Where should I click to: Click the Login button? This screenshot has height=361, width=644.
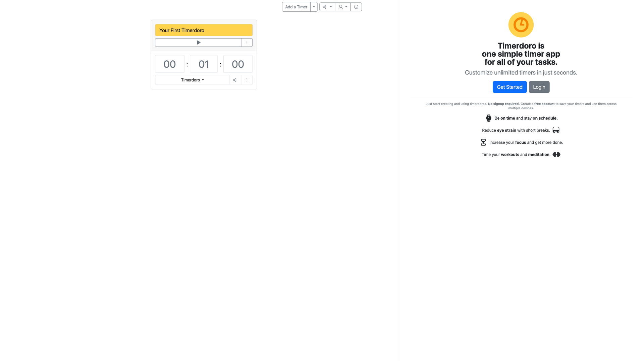point(539,87)
